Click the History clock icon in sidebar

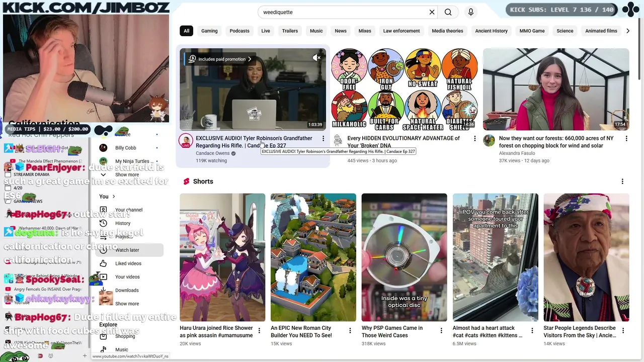coord(103,223)
